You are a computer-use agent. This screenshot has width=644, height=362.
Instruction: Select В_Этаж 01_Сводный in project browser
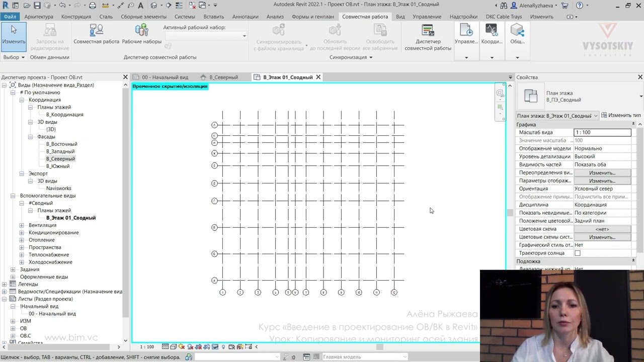(71, 218)
